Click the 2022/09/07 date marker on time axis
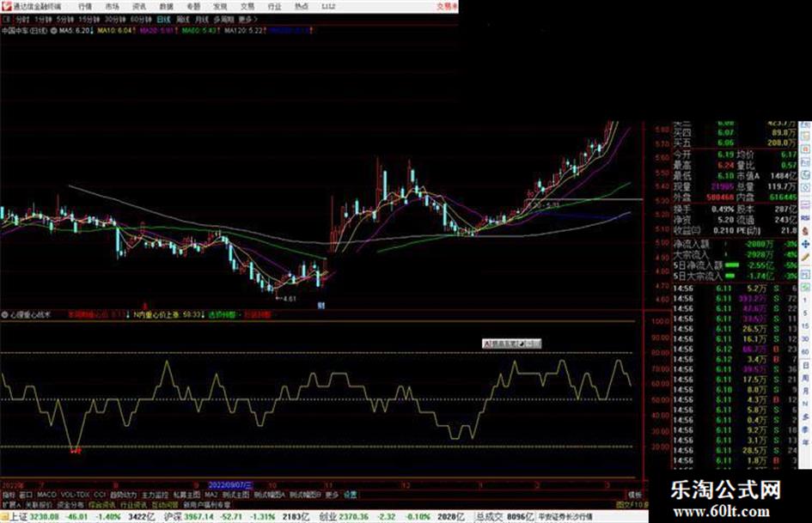The width and height of the screenshot is (812, 523). point(230,486)
